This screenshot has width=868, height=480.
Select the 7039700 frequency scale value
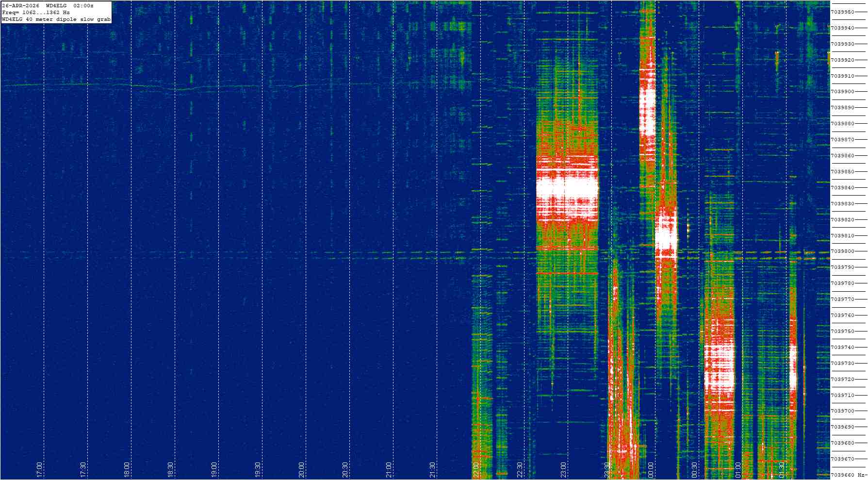(x=843, y=411)
